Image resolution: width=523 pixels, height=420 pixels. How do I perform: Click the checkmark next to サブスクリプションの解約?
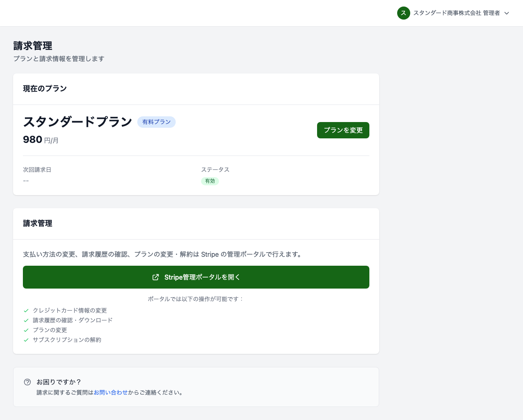click(x=25, y=340)
